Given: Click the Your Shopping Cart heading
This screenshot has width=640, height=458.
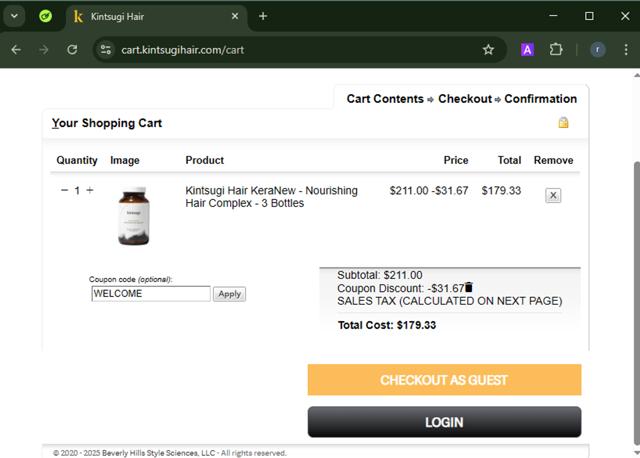Looking at the screenshot, I should pyautogui.click(x=107, y=123).
